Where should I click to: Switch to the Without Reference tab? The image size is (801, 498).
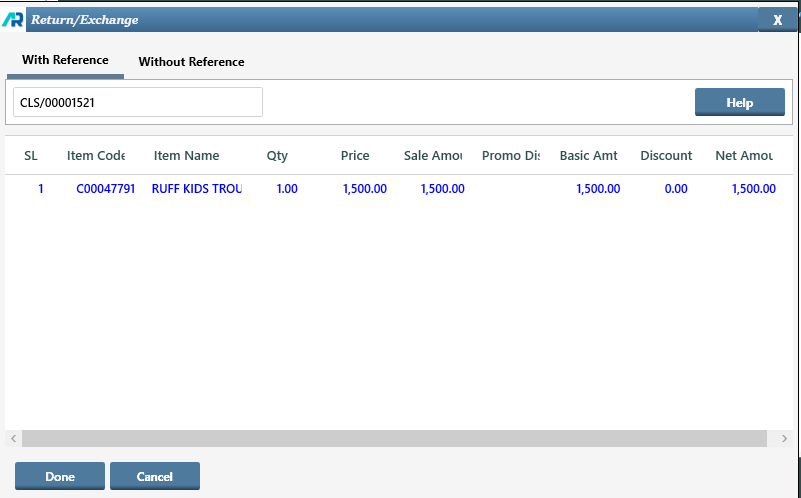point(192,62)
